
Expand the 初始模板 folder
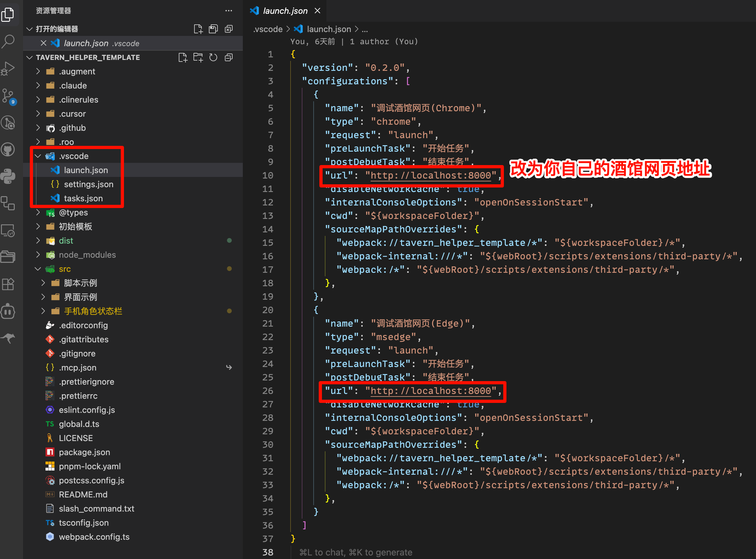(x=133, y=227)
